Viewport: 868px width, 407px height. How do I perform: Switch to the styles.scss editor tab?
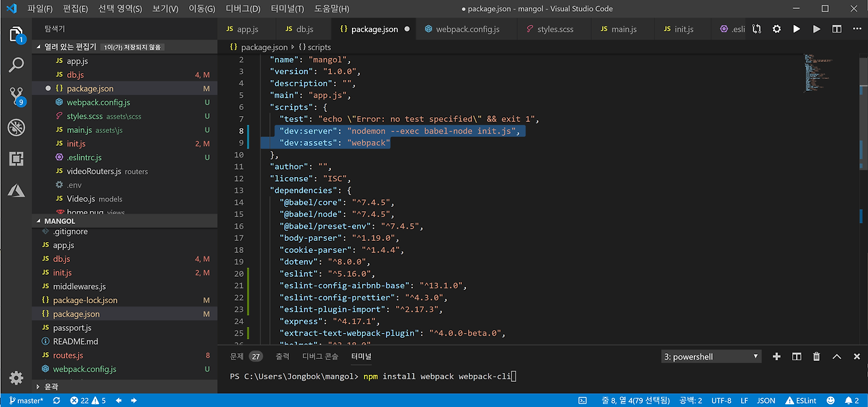click(x=555, y=29)
